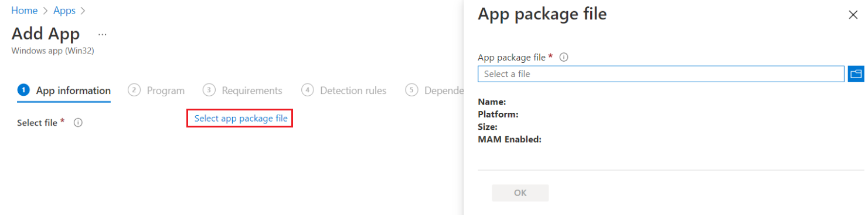Select the App information tab
The width and height of the screenshot is (868, 215).
(x=64, y=90)
